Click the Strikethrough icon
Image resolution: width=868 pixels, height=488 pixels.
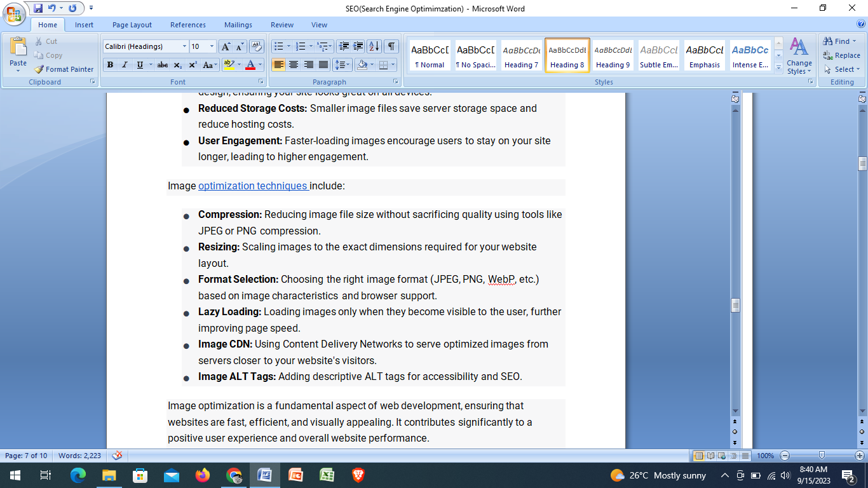[162, 64]
